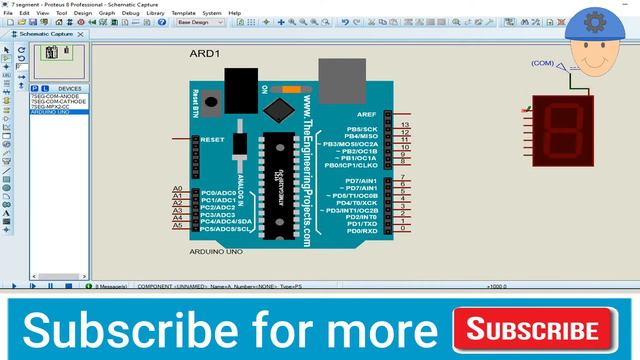The image size is (640, 360).
Task: Click the Undo arrow icon
Action: click(345, 22)
